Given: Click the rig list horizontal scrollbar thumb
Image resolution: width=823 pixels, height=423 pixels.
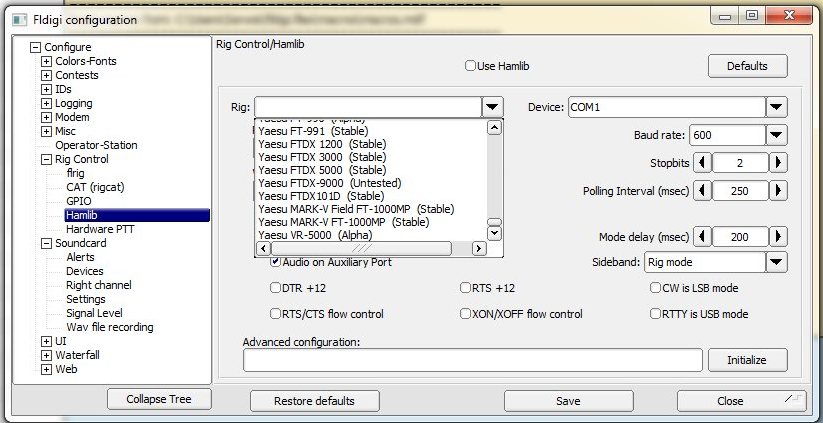Looking at the screenshot, I should coord(361,248).
